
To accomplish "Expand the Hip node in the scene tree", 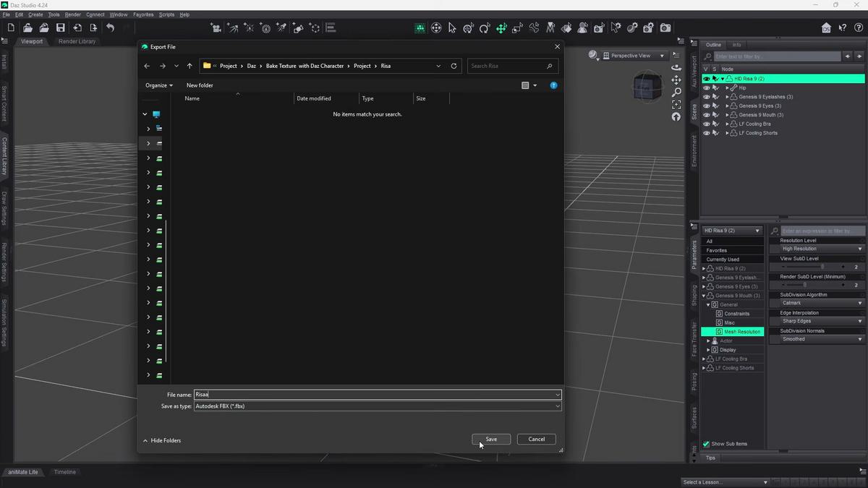I will click(x=727, y=87).
